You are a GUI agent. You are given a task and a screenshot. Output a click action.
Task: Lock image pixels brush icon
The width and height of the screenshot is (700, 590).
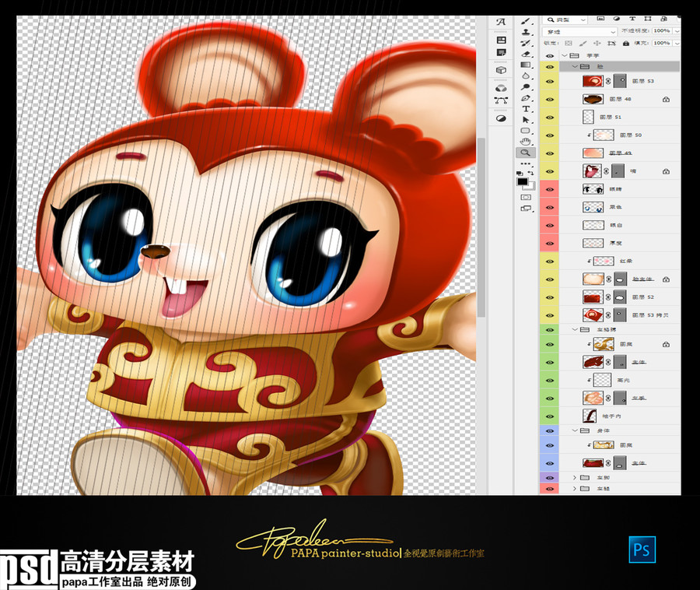pos(583,44)
